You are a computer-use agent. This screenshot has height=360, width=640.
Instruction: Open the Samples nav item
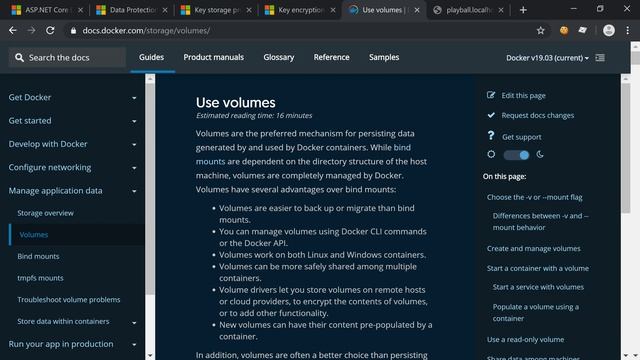(384, 57)
